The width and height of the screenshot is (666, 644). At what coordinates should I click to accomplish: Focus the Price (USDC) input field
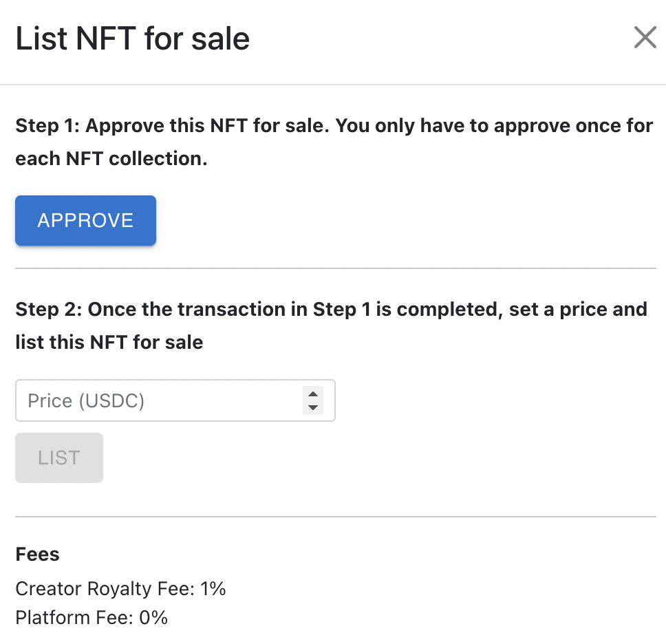[158, 400]
